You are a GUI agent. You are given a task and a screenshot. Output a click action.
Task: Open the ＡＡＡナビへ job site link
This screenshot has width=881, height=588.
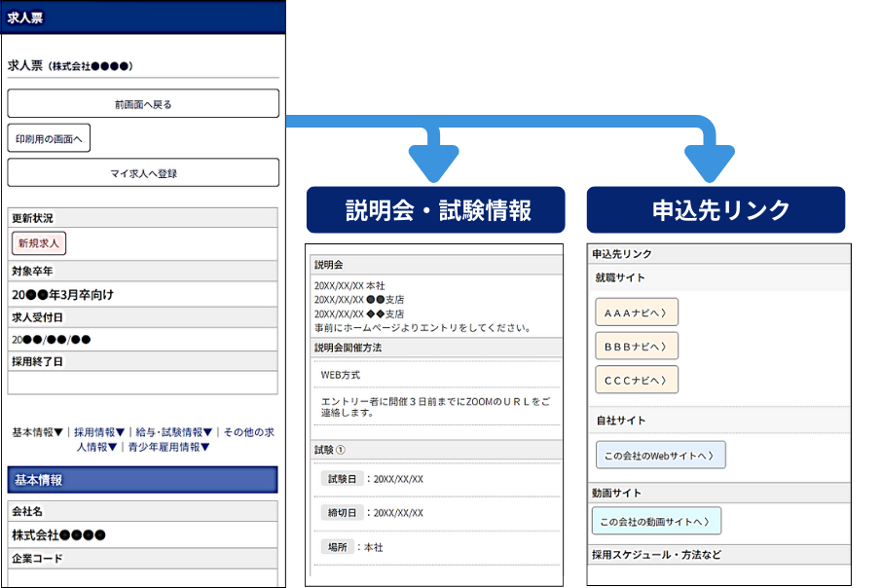pyautogui.click(x=636, y=312)
